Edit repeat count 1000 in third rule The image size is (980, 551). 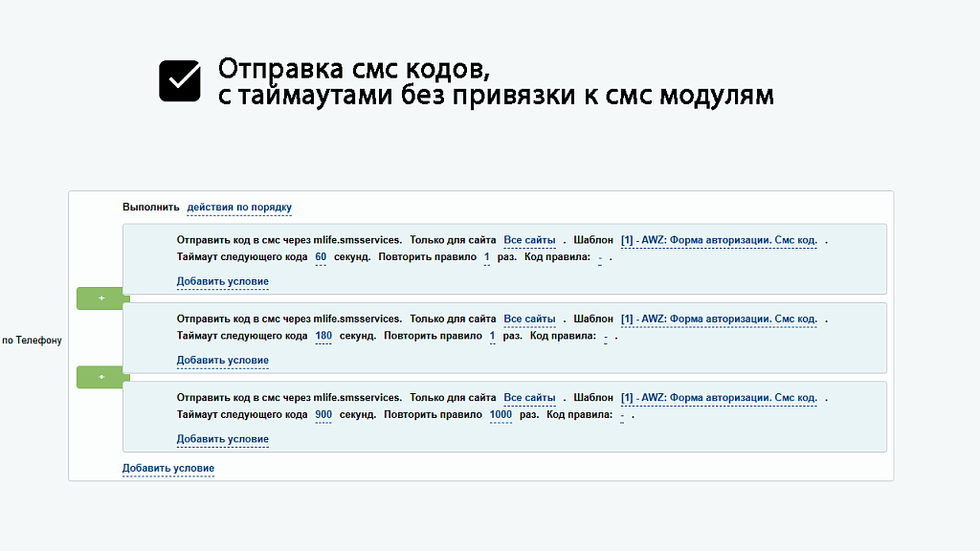(500, 414)
